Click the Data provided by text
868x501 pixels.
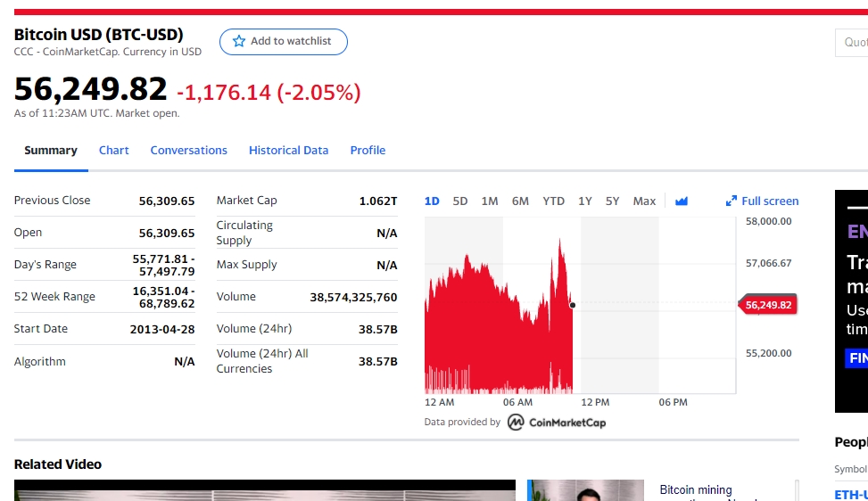(462, 422)
